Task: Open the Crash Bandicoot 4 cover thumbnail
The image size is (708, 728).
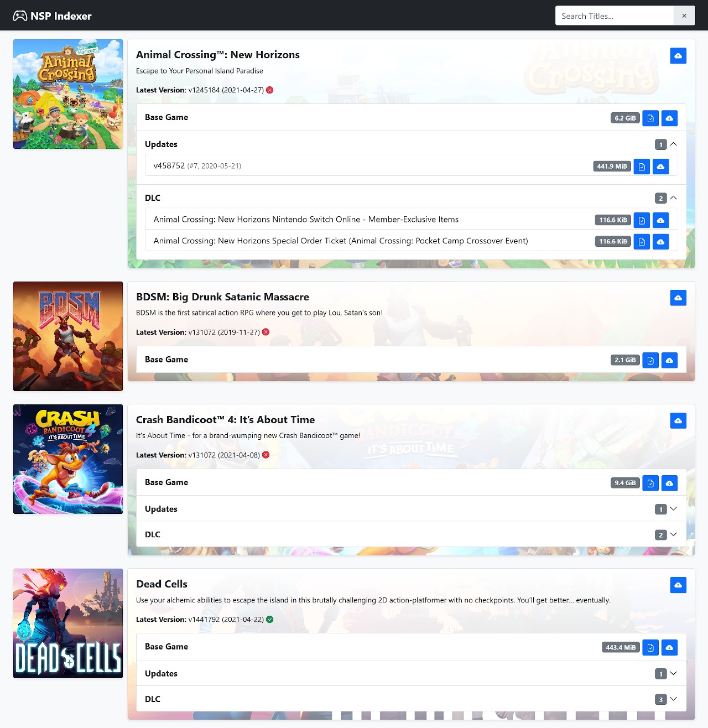Action: [x=68, y=459]
